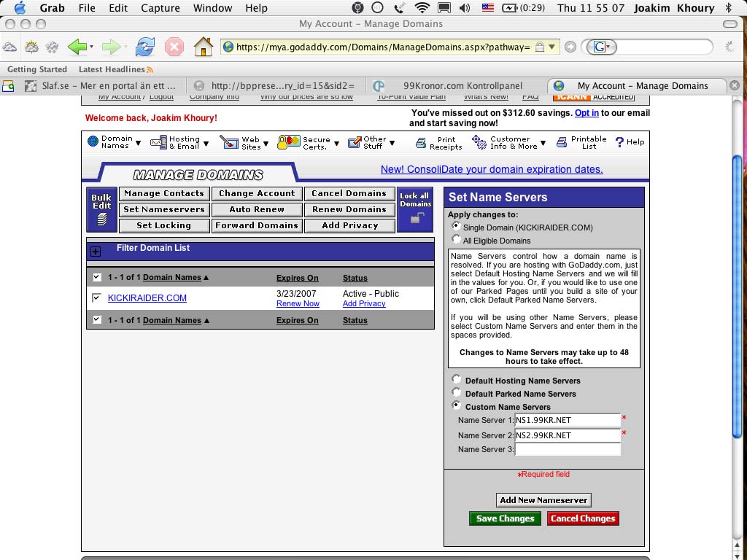
Task: Toggle the bottom footer select-all checkbox
Action: pos(97,319)
